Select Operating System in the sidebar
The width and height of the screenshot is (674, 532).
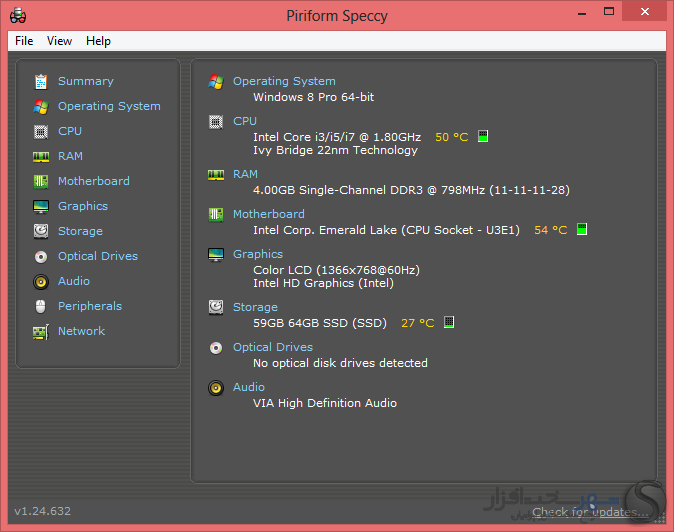coord(109,106)
